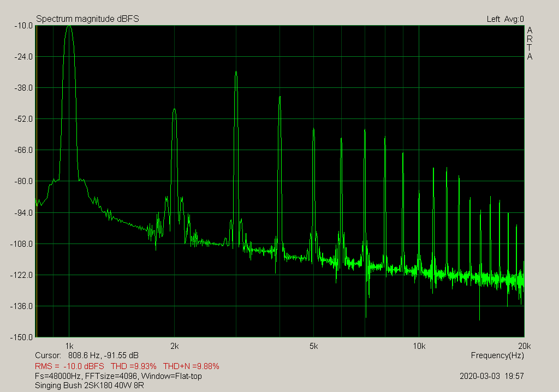Click the -122.0 y-axis label
Image resolution: width=559 pixels, height=392 pixels.
22,275
